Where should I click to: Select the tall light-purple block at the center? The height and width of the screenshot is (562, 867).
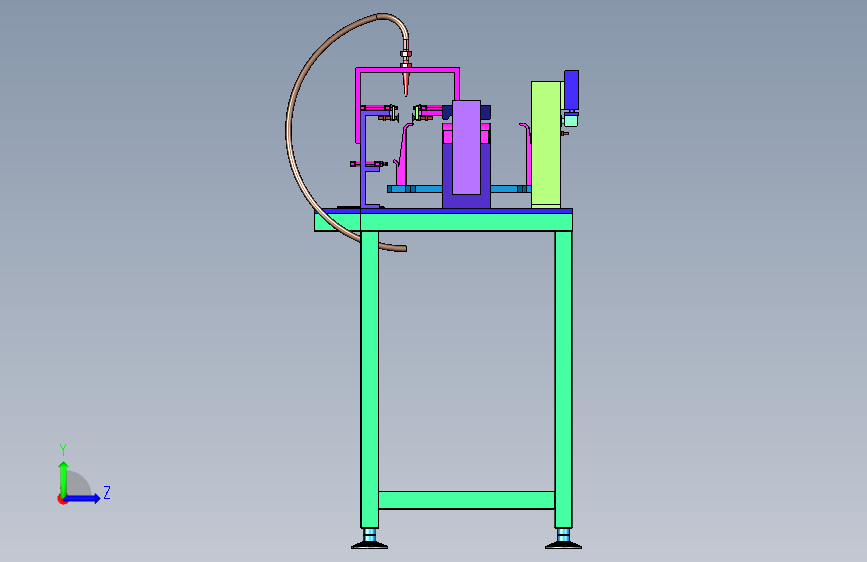pos(466,147)
